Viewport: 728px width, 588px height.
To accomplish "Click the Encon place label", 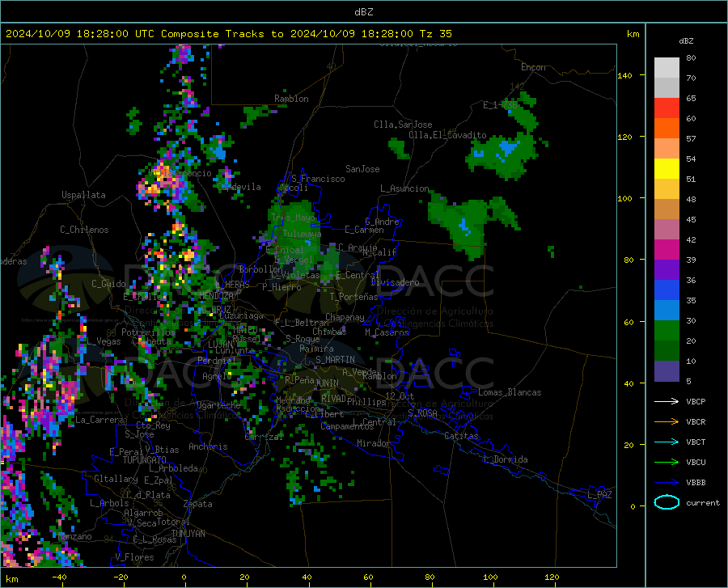I will pos(533,67).
